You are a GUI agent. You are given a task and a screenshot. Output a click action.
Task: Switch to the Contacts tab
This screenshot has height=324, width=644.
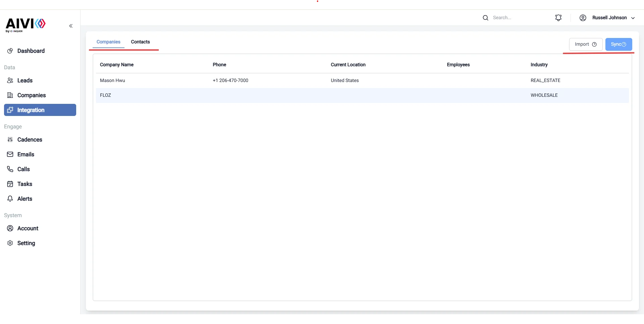click(x=140, y=42)
